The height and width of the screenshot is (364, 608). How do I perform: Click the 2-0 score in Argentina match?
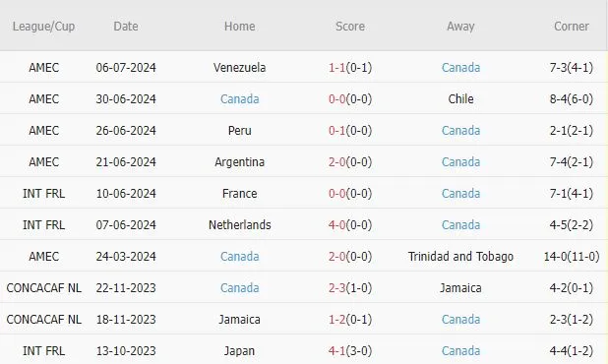pos(336,161)
